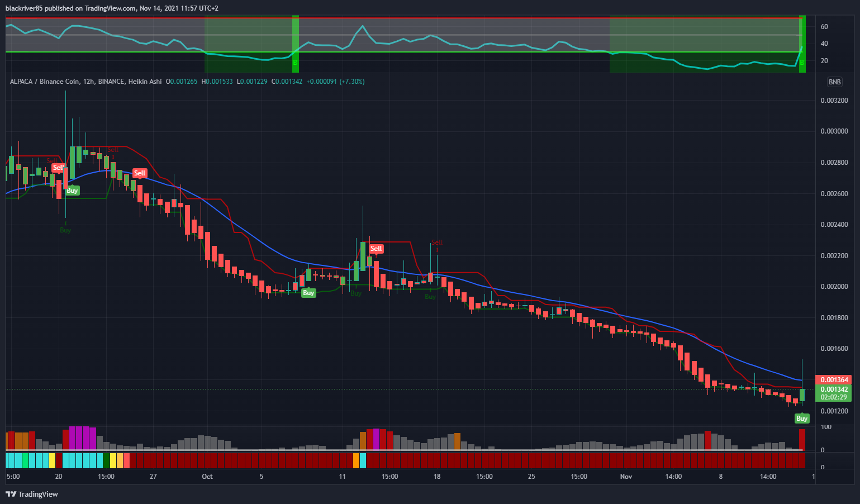
Task: Click the RSI axis label 60
Action: click(x=824, y=27)
